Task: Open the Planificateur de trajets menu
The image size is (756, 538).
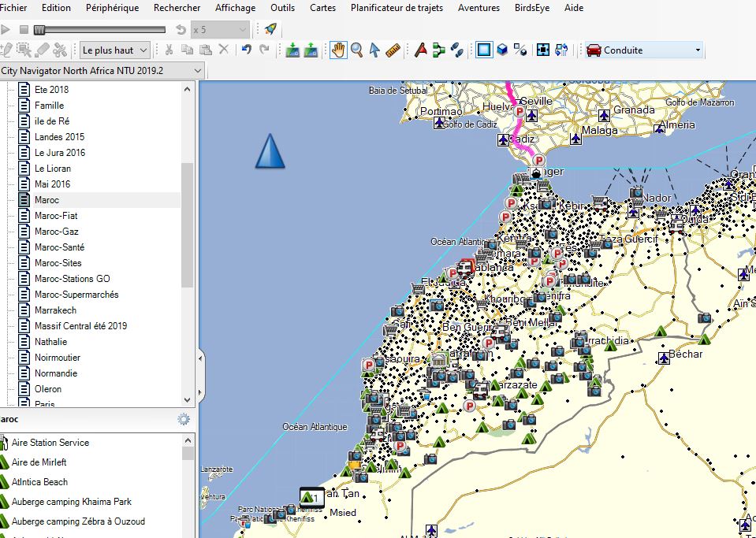Action: (x=397, y=8)
